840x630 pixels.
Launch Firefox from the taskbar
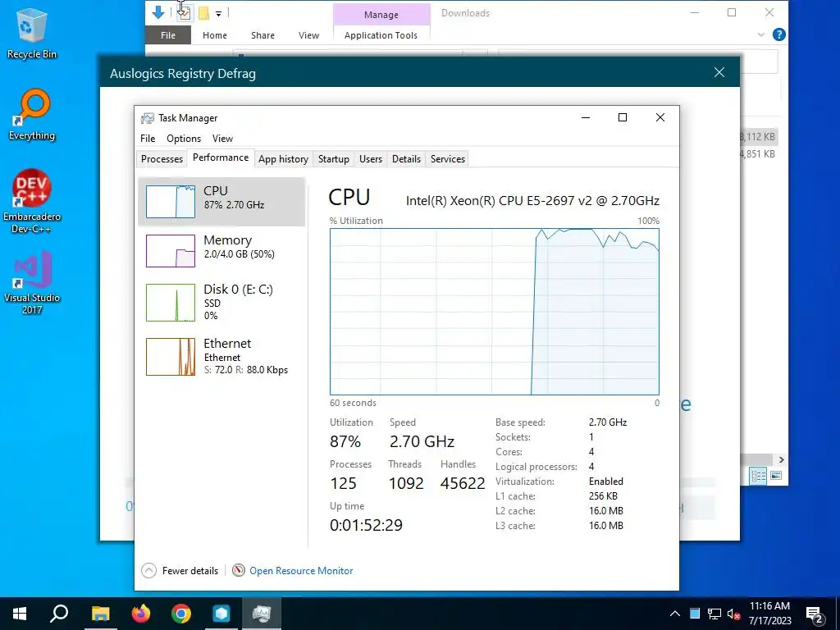(x=141, y=614)
